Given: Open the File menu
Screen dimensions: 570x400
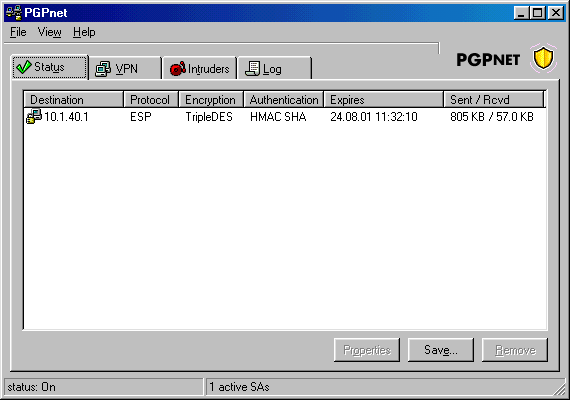Looking at the screenshot, I should click(x=18, y=32).
